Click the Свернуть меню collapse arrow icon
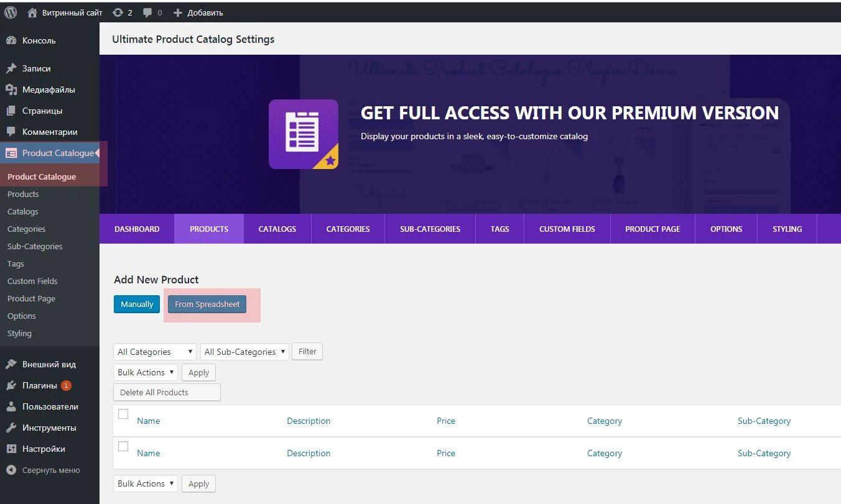This screenshot has width=841, height=504. point(11,470)
